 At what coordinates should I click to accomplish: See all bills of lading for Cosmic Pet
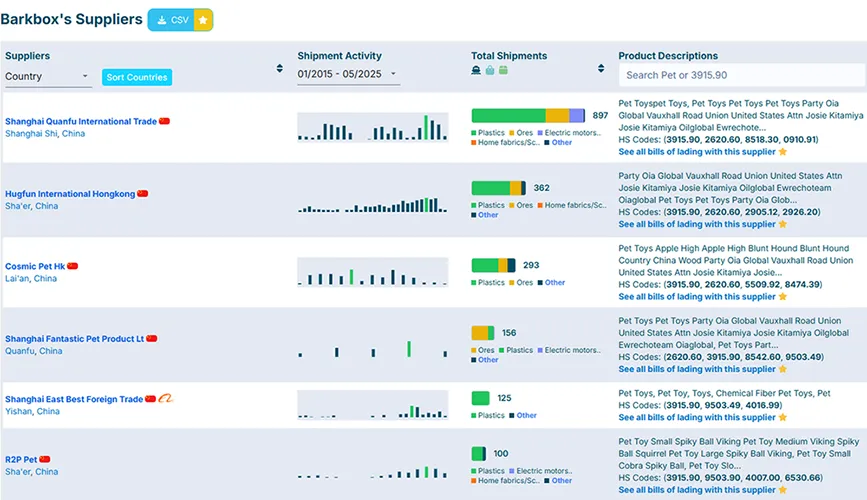pos(697,297)
